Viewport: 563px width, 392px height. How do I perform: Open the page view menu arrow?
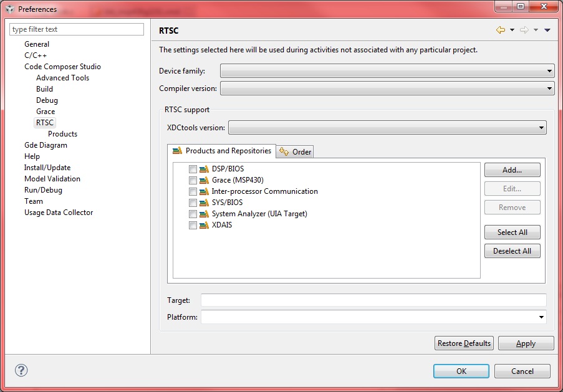[x=547, y=30]
